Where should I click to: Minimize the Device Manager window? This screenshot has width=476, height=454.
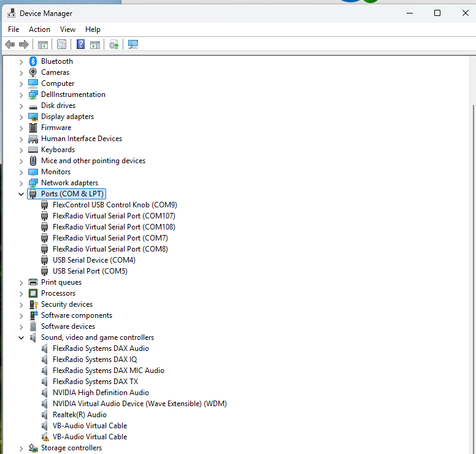pos(410,13)
